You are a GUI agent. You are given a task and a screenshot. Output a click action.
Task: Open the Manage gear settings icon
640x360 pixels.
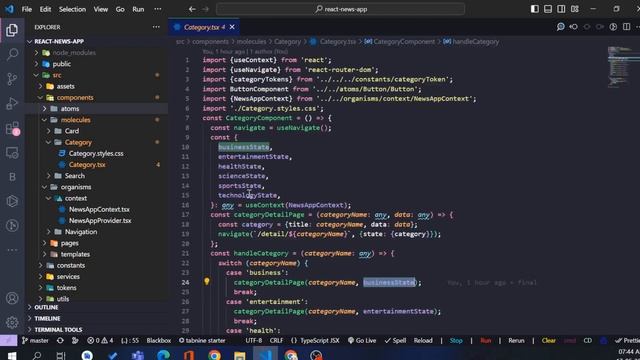(12, 322)
